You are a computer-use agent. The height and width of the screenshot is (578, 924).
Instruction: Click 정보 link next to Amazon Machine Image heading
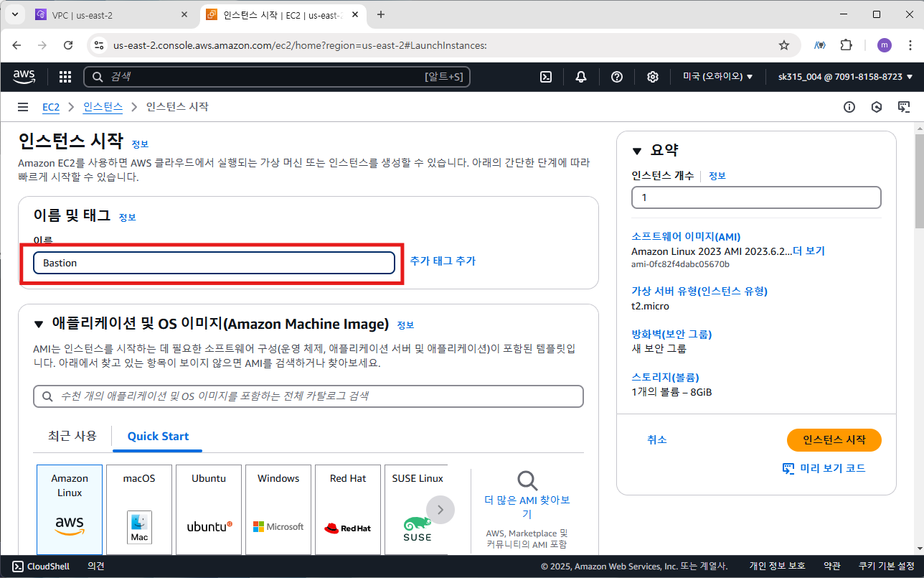click(405, 325)
